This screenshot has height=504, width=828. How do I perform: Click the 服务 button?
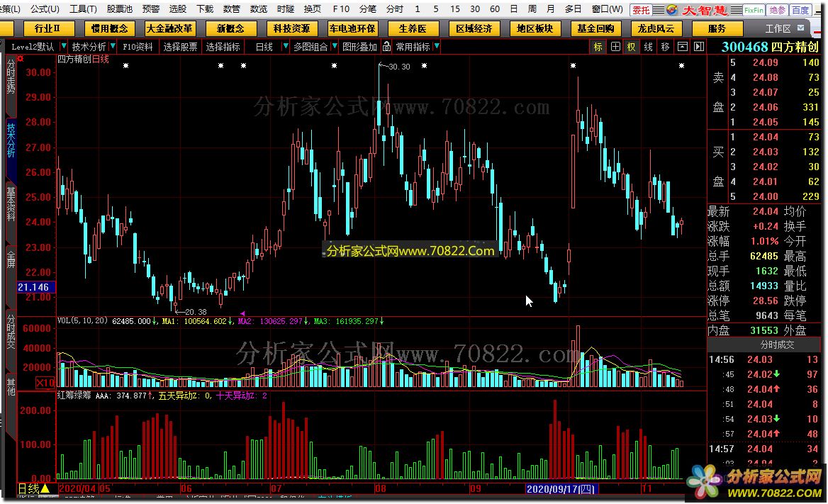tap(717, 28)
